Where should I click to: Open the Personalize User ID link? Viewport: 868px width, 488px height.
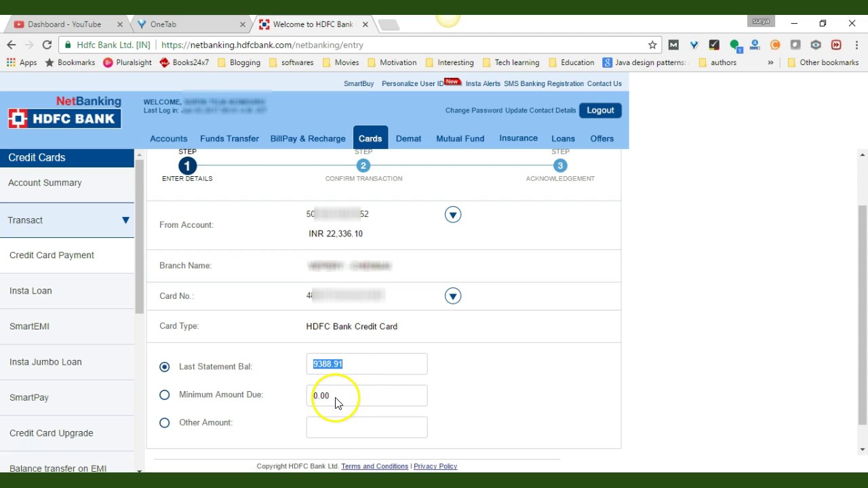pos(412,83)
